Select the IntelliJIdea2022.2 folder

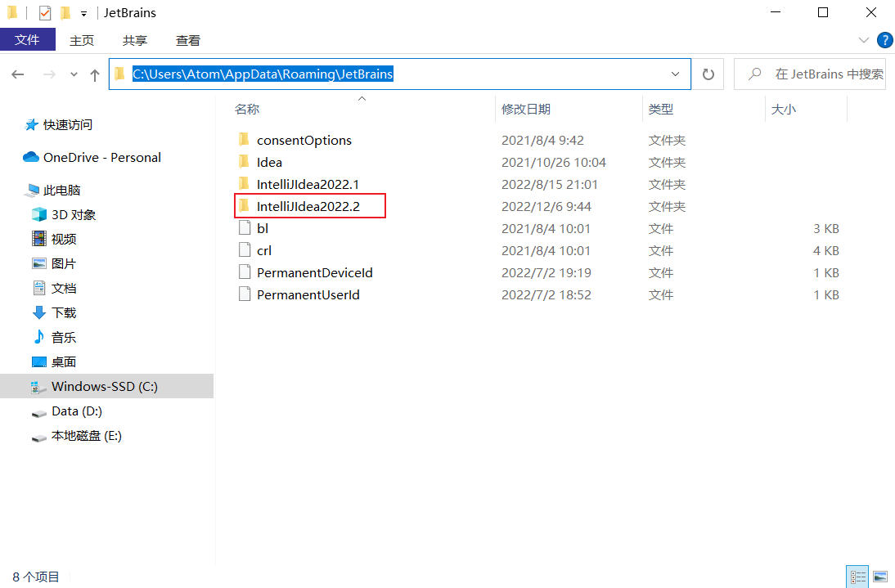(x=308, y=206)
